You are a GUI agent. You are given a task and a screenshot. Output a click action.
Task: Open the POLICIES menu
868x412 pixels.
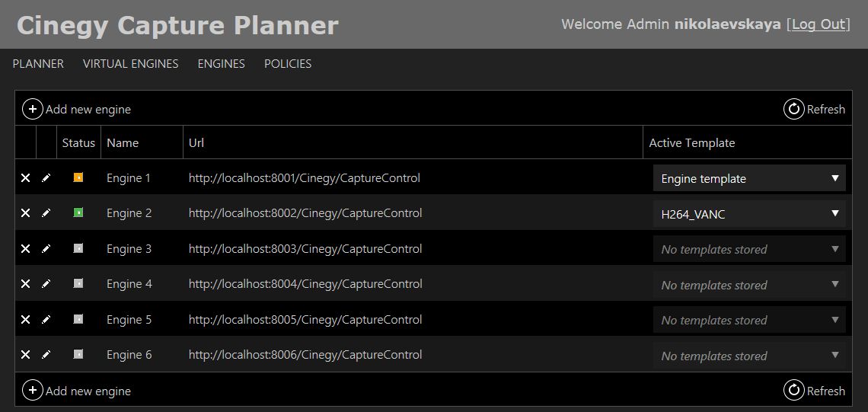click(x=288, y=64)
